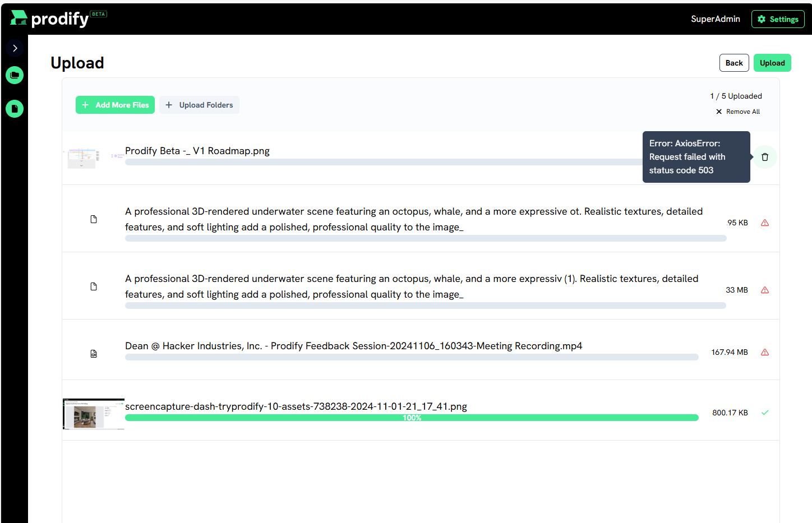Image resolution: width=812 pixels, height=523 pixels.
Task: Click Add More Files button
Action: pos(116,105)
